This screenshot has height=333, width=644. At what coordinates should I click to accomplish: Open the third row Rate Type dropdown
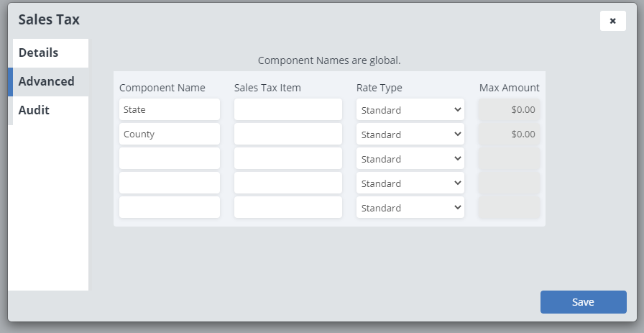tap(410, 159)
